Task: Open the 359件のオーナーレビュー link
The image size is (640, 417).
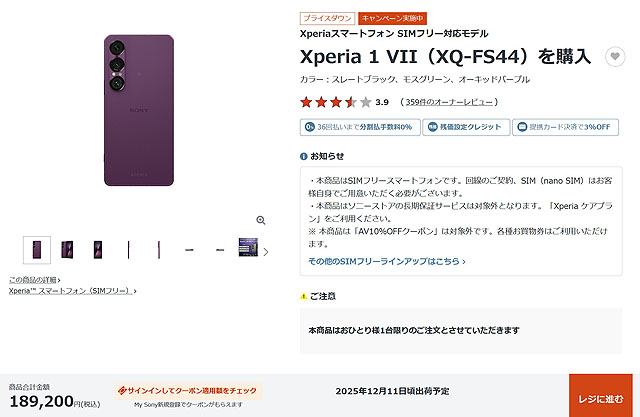Action: pos(449,102)
